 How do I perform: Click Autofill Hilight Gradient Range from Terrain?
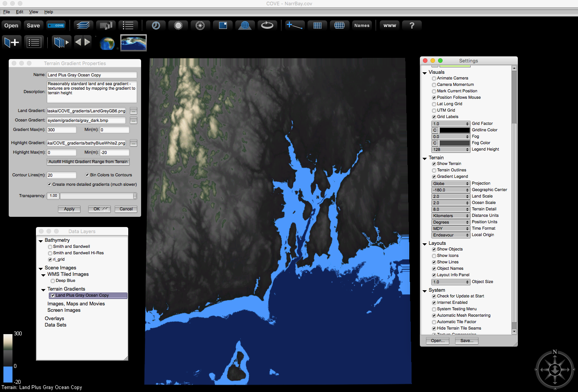tap(88, 162)
